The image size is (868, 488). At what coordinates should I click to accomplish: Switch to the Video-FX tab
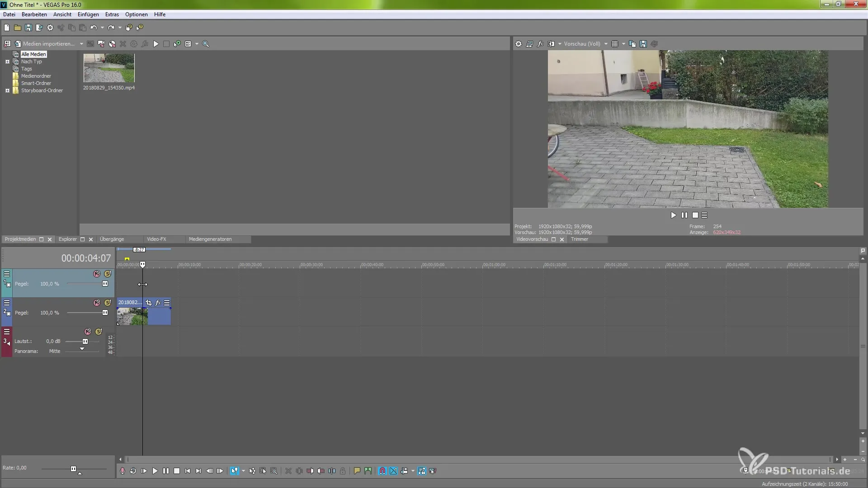156,239
